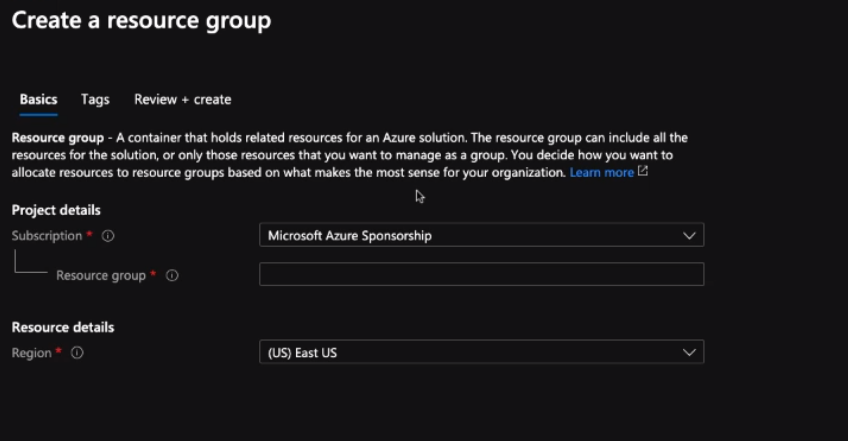
Task: Switch to the Basics tab
Action: point(38,100)
